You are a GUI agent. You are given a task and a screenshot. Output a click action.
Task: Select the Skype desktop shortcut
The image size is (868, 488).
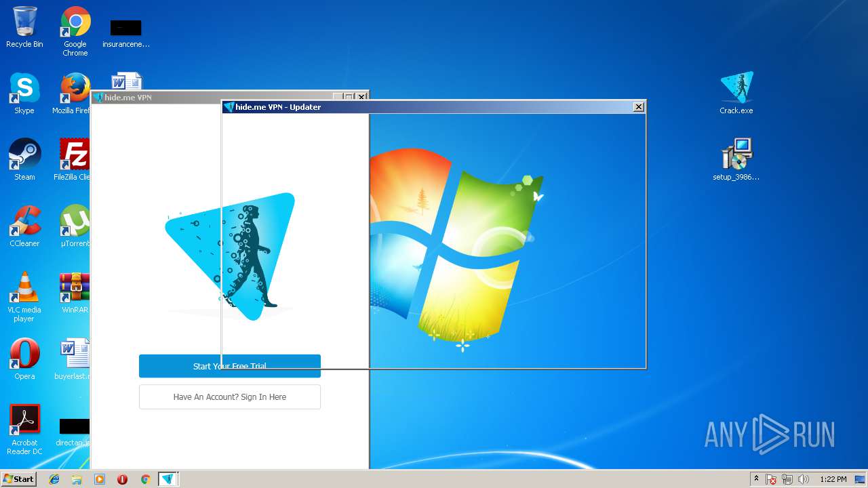(x=24, y=94)
